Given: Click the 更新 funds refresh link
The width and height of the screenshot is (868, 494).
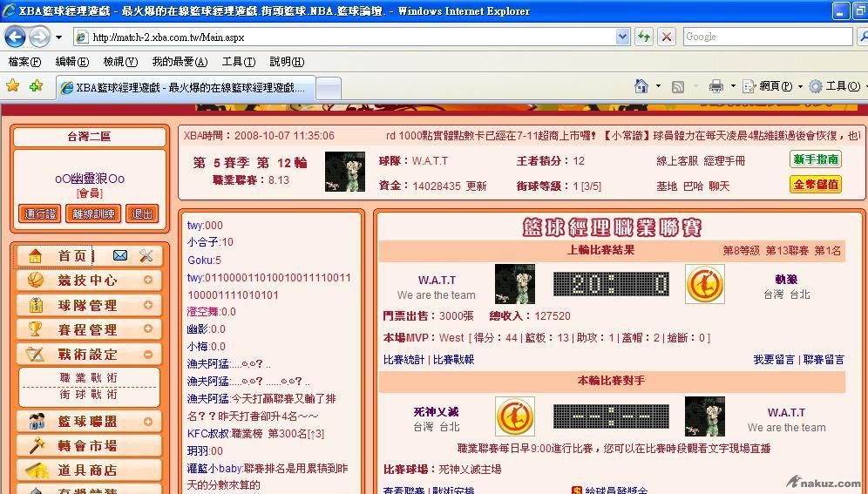Looking at the screenshot, I should [x=476, y=186].
